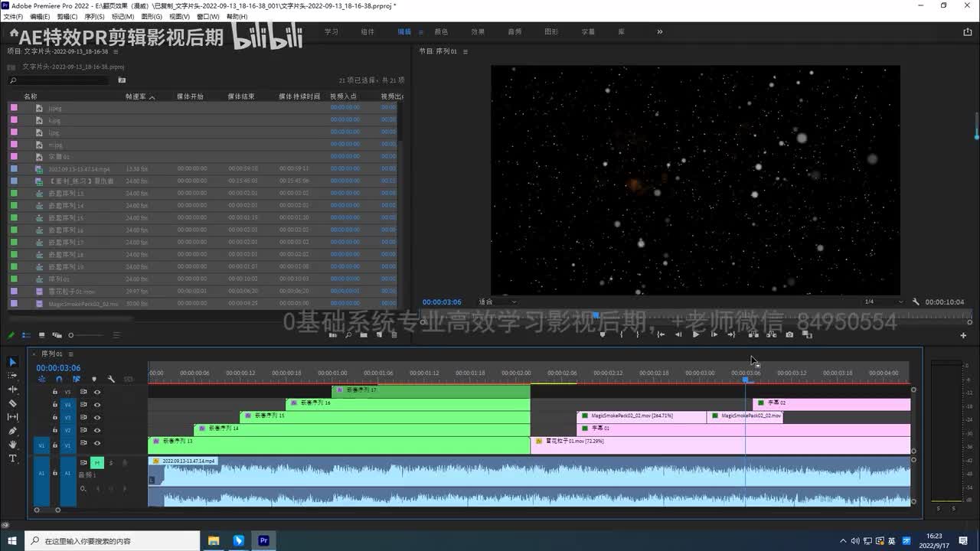
Task: Unmute audio track A1 with the M button
Action: (96, 462)
